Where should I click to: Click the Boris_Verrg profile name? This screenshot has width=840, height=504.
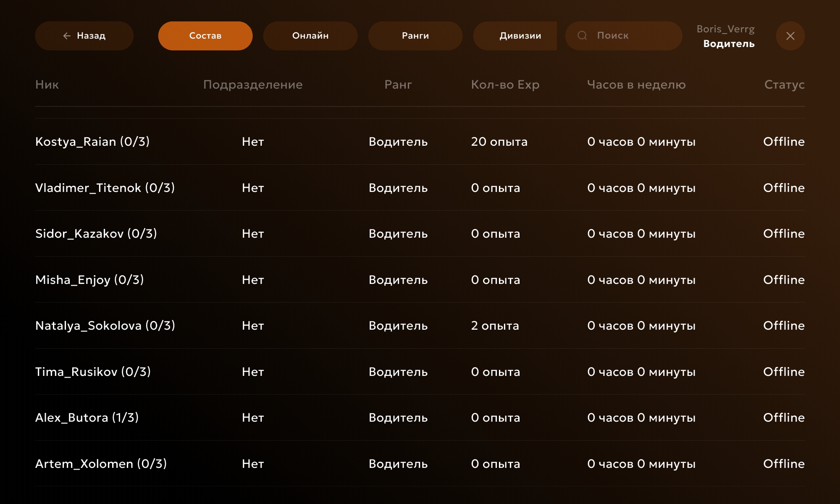click(725, 29)
